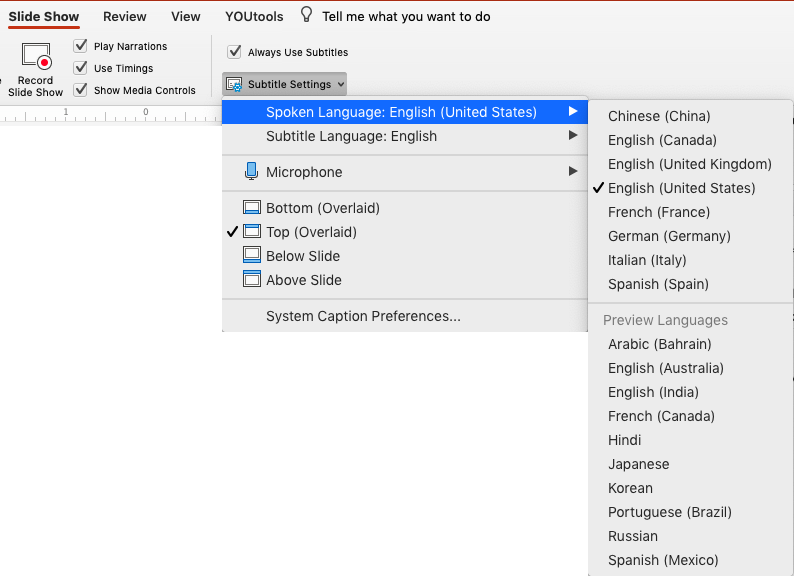Viewport: 794px width, 576px height.
Task: Select the Top (Overlaid) position icon
Action: point(251,232)
